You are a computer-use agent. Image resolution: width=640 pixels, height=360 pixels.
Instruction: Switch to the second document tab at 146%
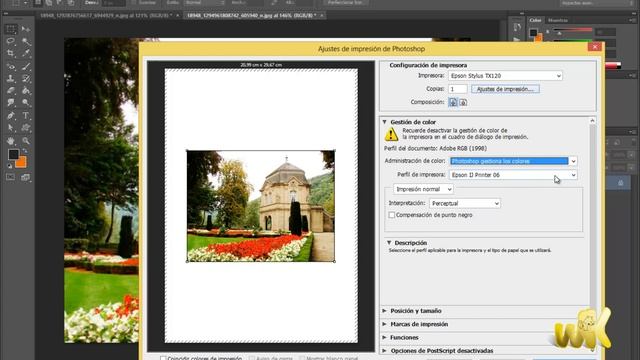point(252,16)
